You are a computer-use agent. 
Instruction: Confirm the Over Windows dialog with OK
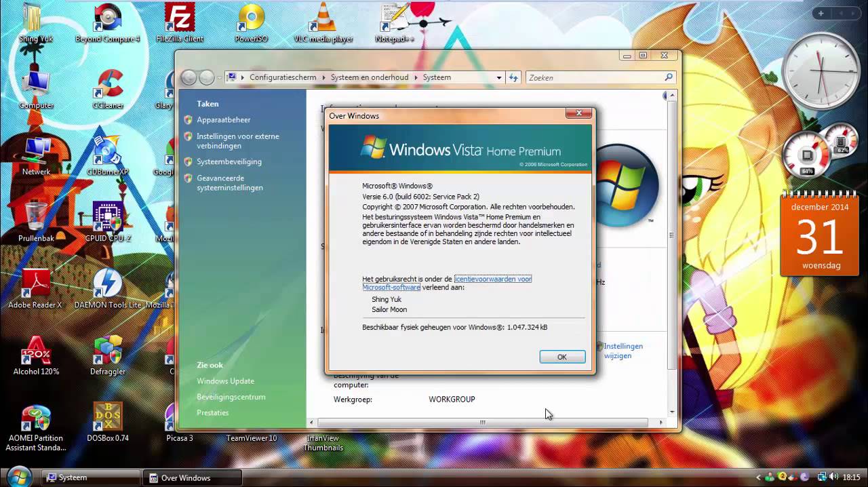(x=562, y=357)
